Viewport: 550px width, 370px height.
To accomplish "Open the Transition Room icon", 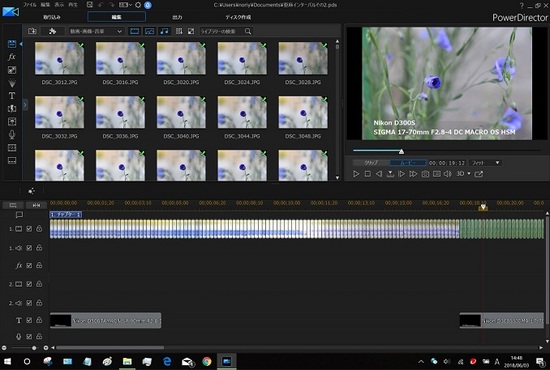I will [x=12, y=108].
